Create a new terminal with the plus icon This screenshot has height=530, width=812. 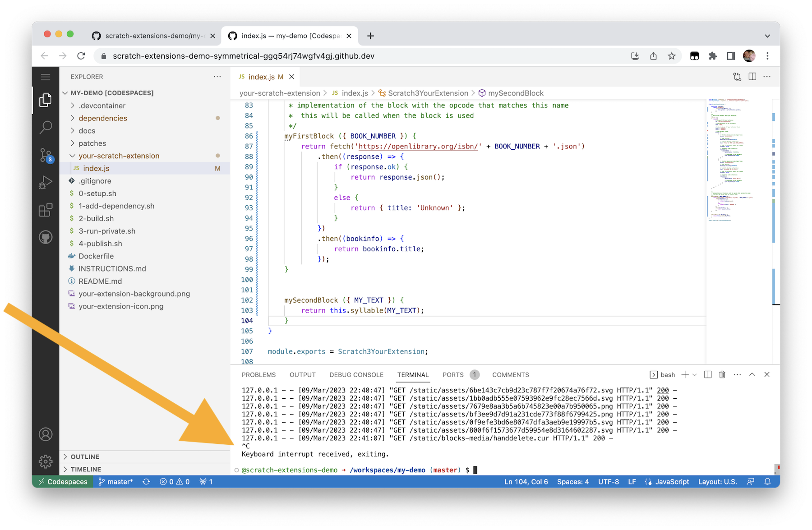(685, 374)
